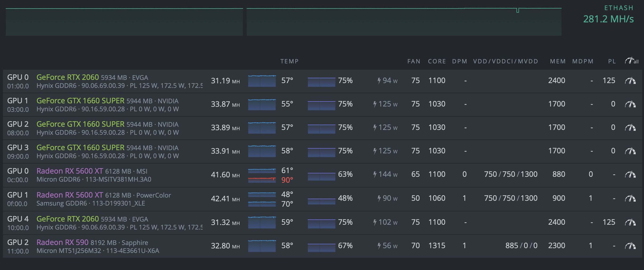
Task: Open overclock gauge for GPU 3 at 09:00.0
Action: (630, 151)
